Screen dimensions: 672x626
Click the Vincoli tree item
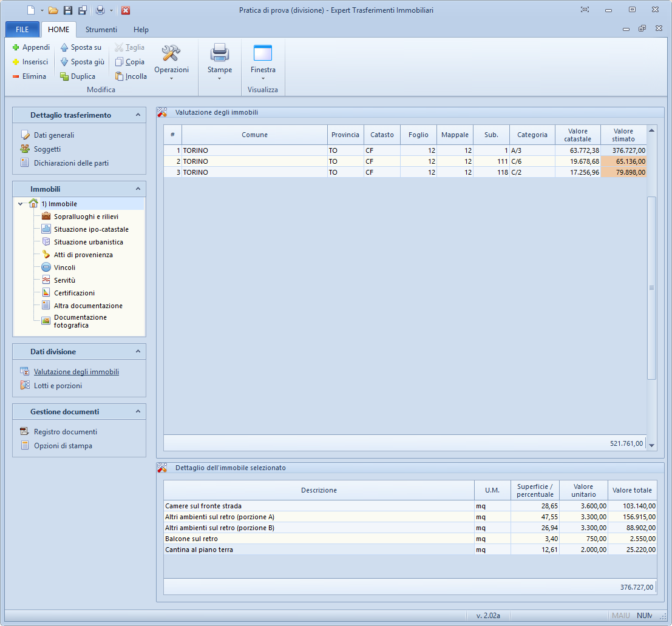[x=64, y=268]
